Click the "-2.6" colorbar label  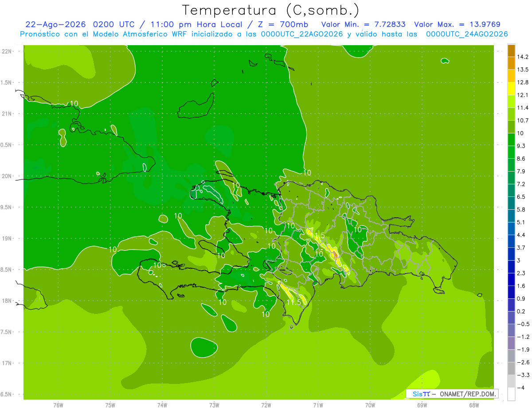coord(523,362)
